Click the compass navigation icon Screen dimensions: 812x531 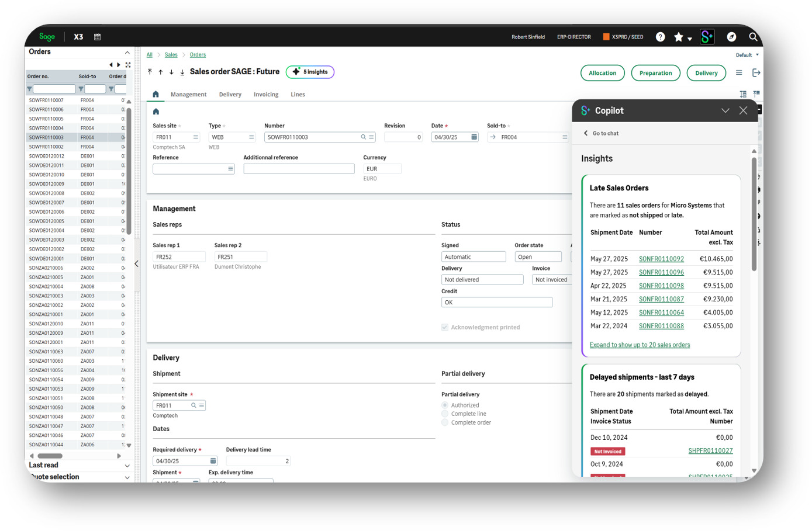[x=731, y=37]
